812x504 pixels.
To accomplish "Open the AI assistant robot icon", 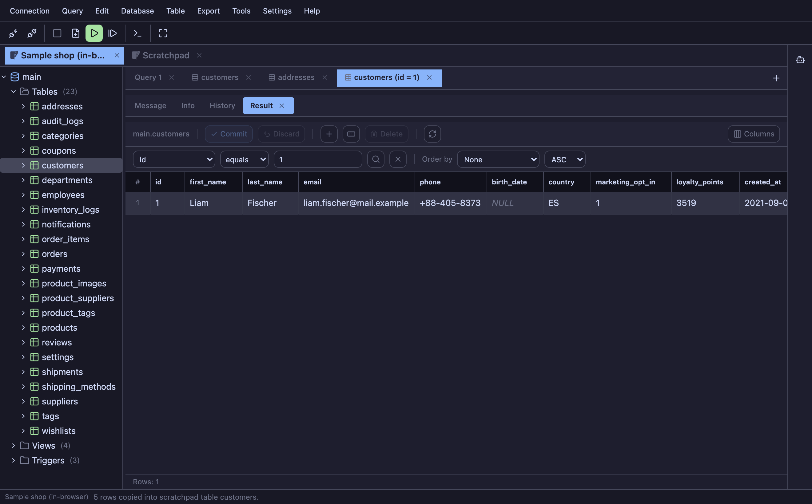I will (800, 60).
